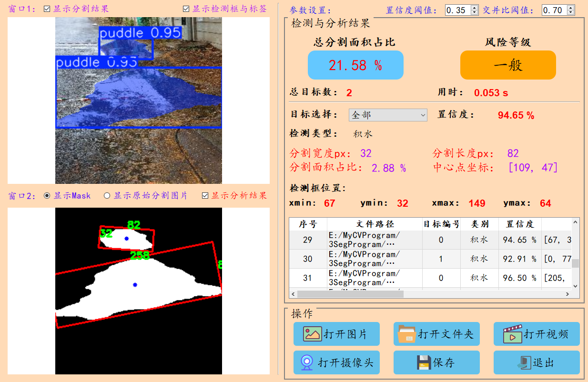Toggle the 显示分析结果 checkbox
This screenshot has height=382, width=588.
click(x=205, y=195)
